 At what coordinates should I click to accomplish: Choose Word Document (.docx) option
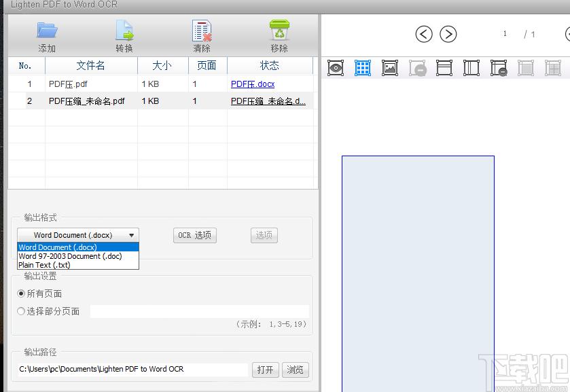pyautogui.click(x=78, y=247)
